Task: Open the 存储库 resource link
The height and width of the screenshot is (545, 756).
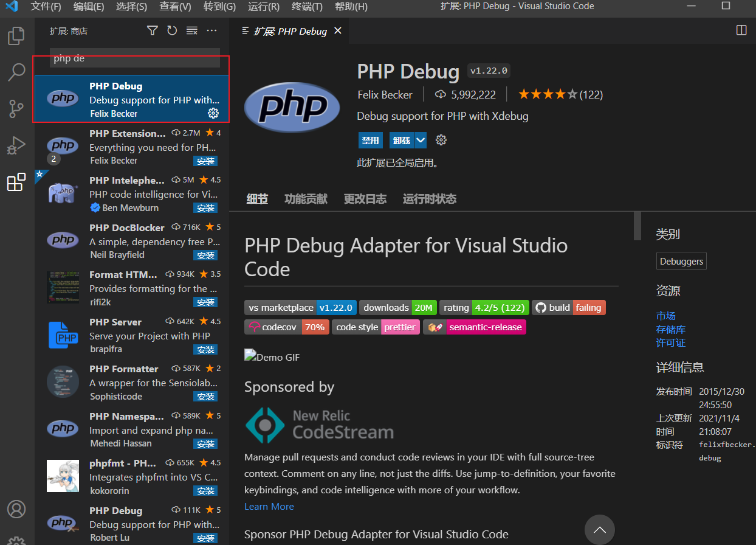Action: 671,329
